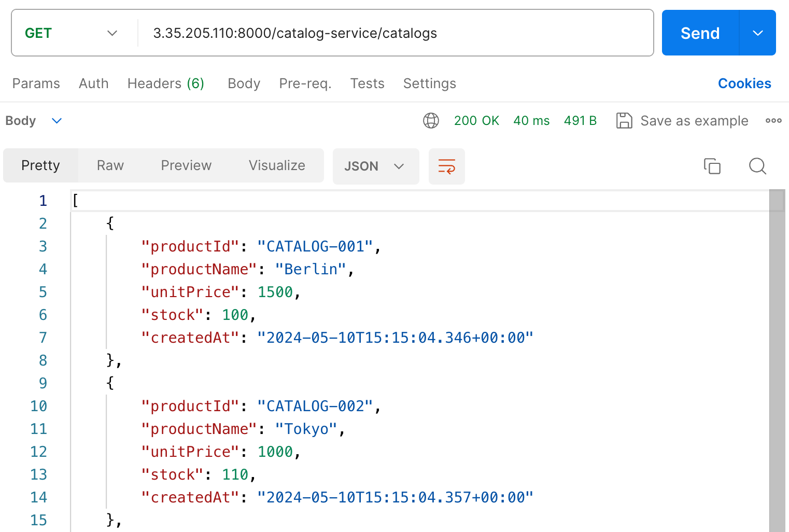Switch to the request Body tab
789x532 pixels.
(244, 83)
